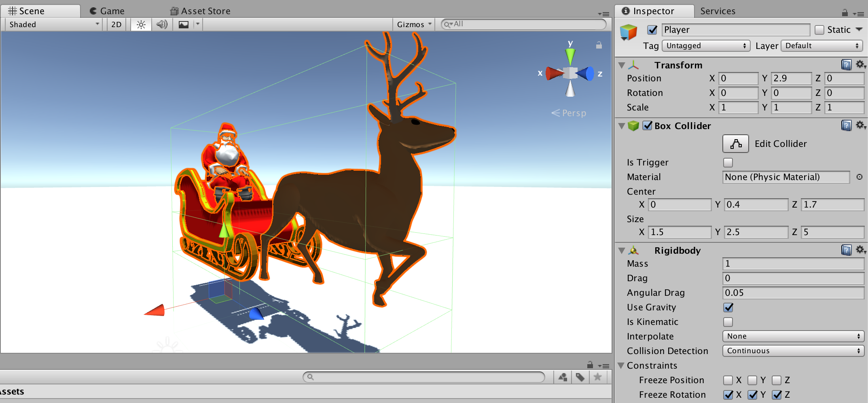Enable Is Trigger checkbox
Screen dimensions: 868x403
point(728,163)
